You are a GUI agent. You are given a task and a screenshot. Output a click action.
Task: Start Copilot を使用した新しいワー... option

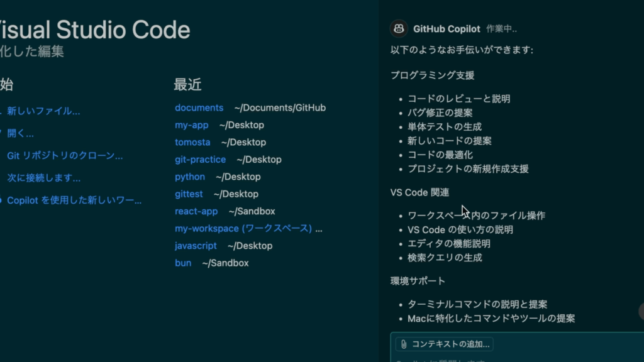pyautogui.click(x=74, y=200)
